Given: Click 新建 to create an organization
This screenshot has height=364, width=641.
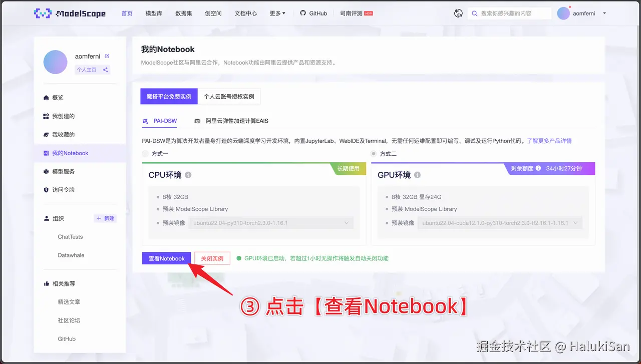Looking at the screenshot, I should 105,218.
